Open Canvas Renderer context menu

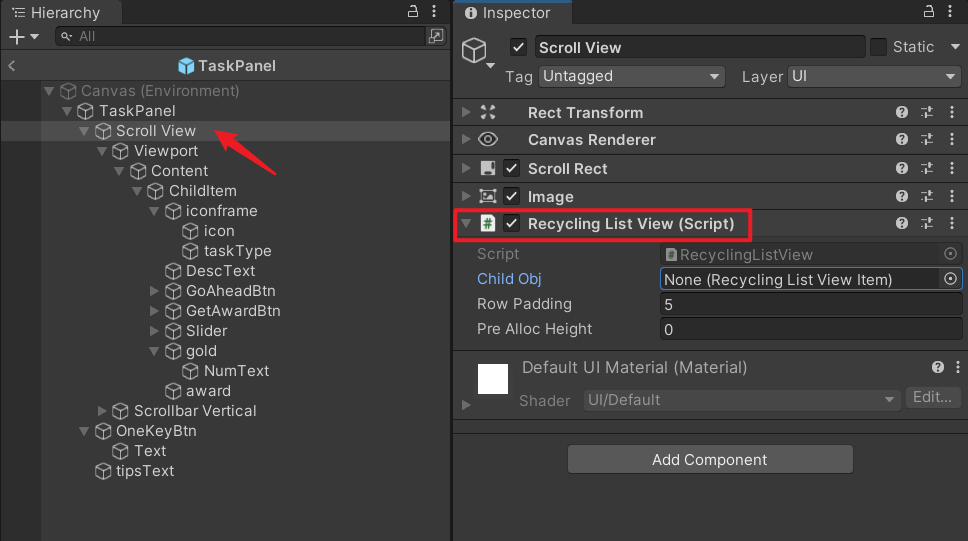(x=952, y=140)
